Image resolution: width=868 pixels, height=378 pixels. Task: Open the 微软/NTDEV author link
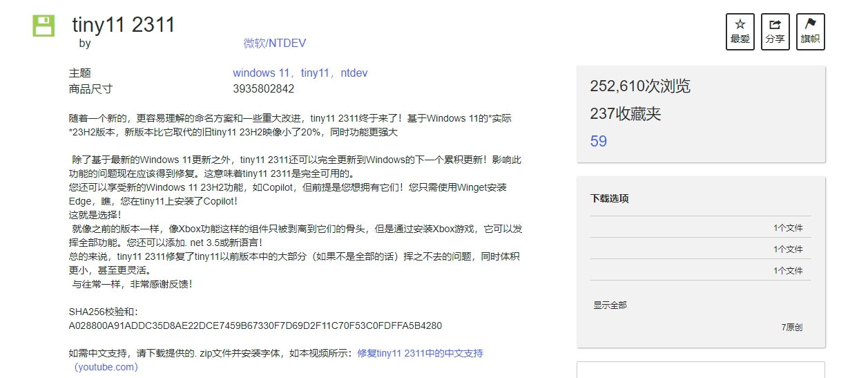coord(274,43)
